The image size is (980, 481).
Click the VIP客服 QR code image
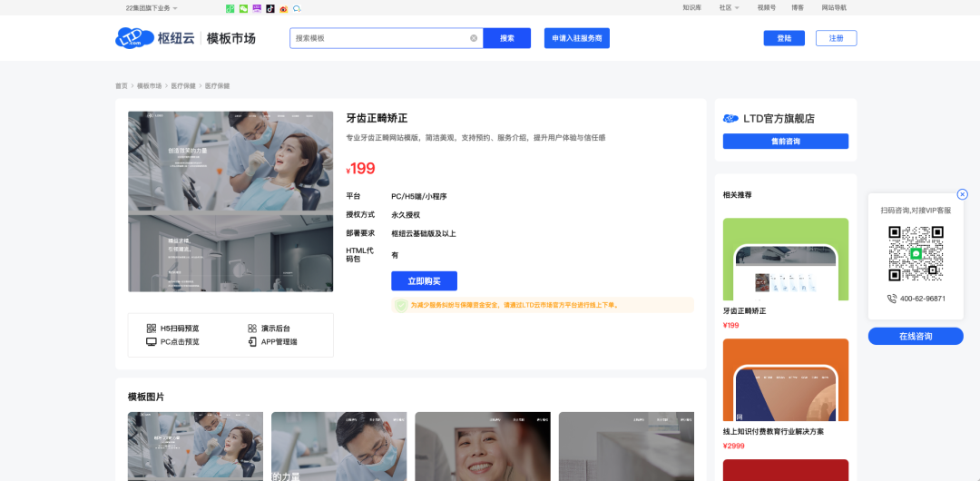(916, 253)
